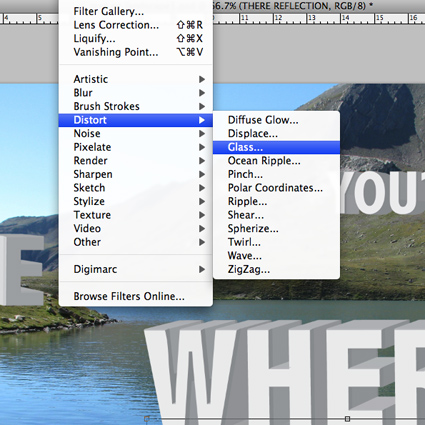Select the highlighted Distort submenu item
This screenshot has height=425, width=425.
(136, 120)
